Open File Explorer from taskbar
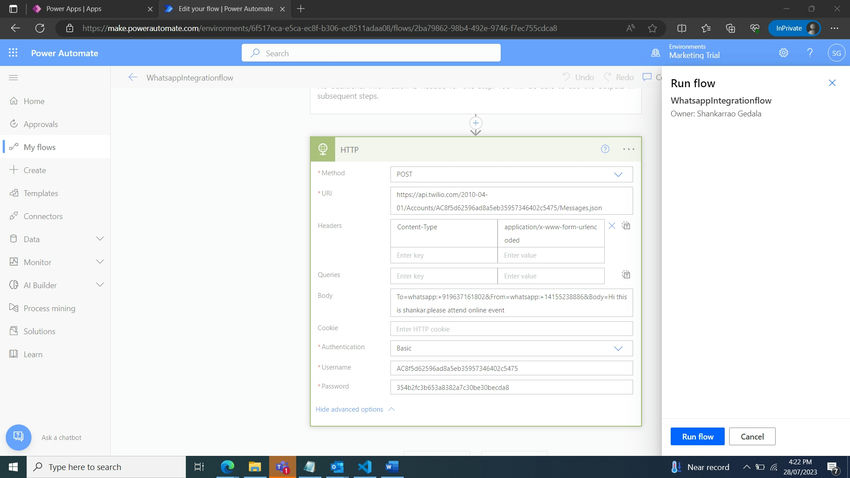 tap(255, 467)
